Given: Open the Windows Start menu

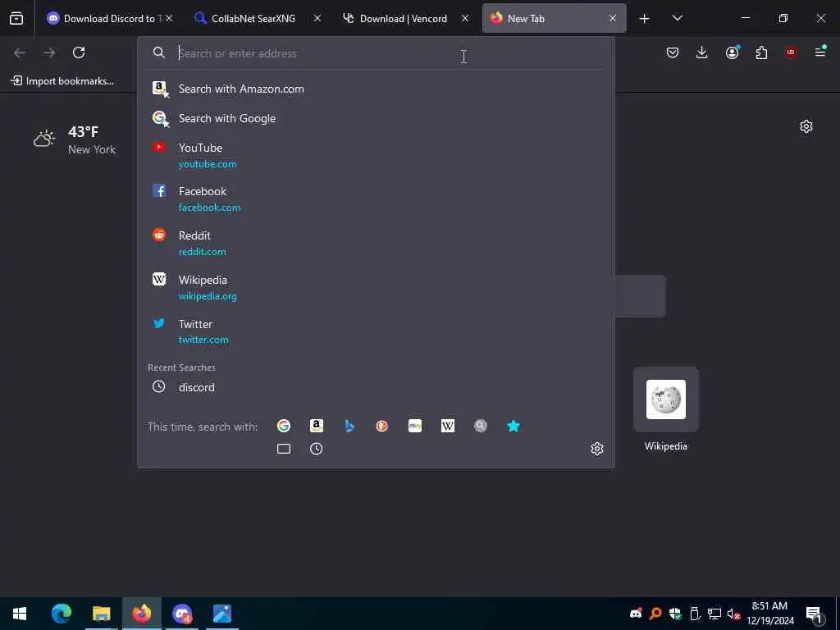Looking at the screenshot, I should coord(20,614).
